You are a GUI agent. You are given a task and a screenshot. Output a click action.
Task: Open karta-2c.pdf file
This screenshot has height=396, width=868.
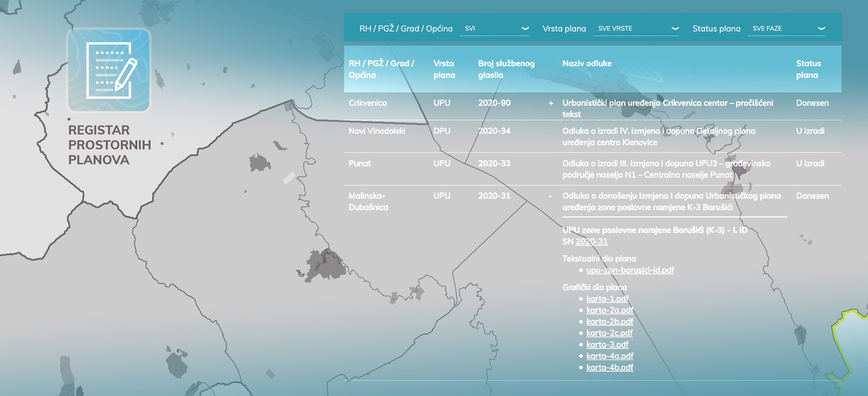609,333
